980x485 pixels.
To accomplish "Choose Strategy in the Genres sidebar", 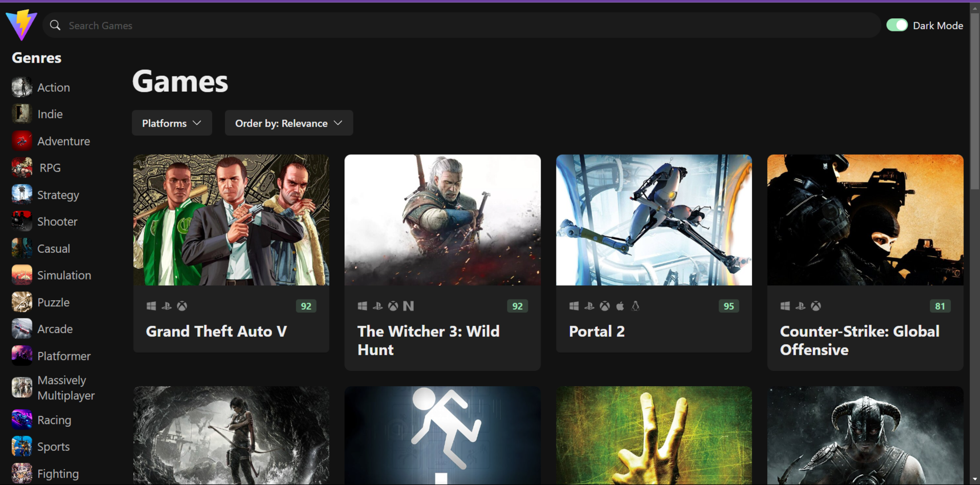I will [x=58, y=195].
